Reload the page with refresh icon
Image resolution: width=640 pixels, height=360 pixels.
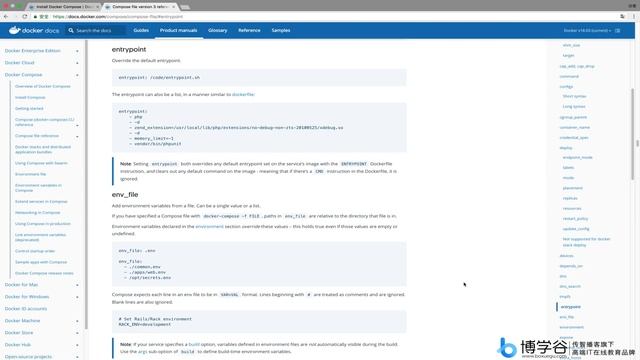(24, 16)
